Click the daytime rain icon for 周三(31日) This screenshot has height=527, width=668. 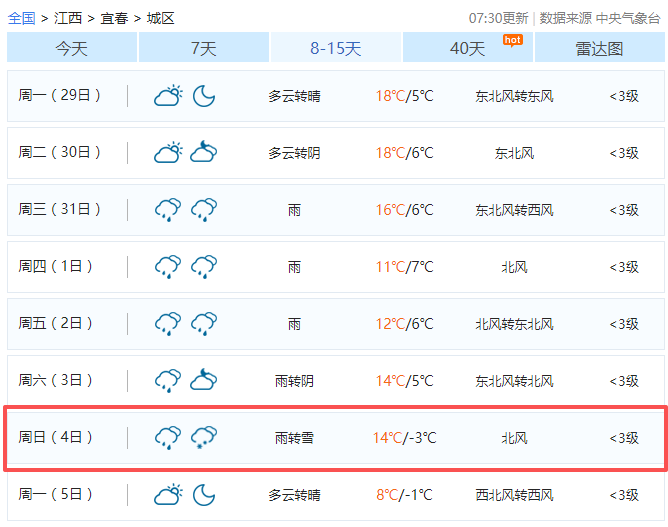[x=168, y=210]
